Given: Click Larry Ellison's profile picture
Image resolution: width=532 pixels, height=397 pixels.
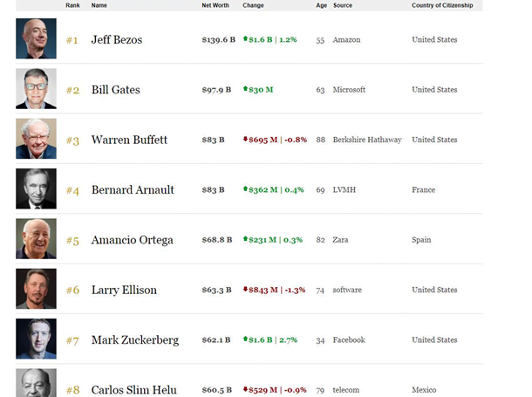Looking at the screenshot, I should coord(36,290).
